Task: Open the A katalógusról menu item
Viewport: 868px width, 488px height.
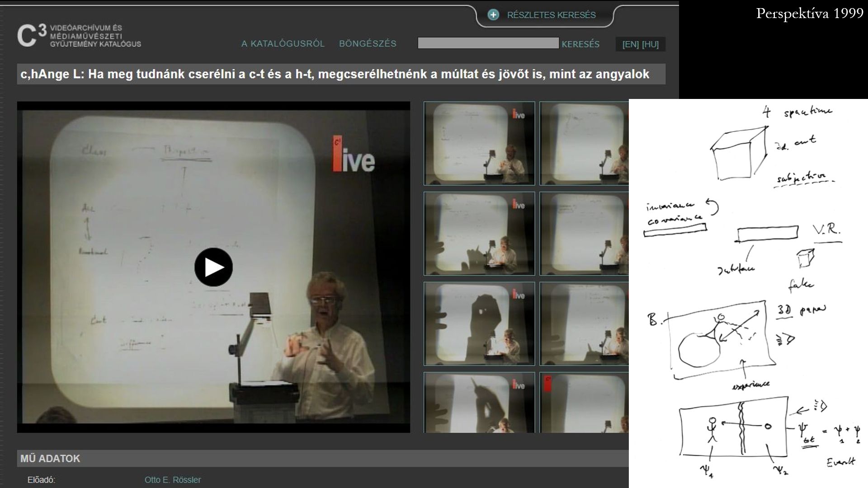Action: [x=283, y=44]
